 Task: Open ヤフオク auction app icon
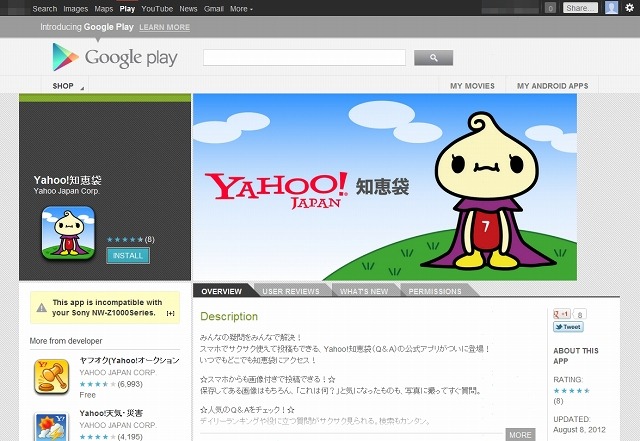51,376
